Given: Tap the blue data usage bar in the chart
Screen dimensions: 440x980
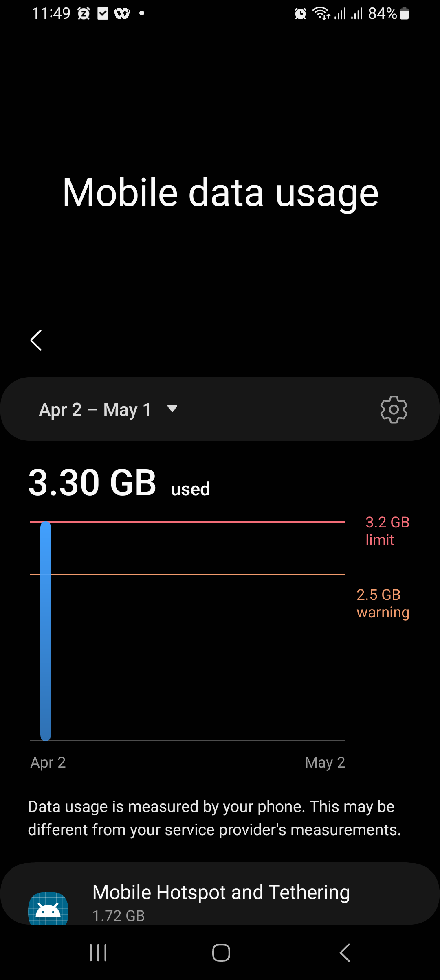Looking at the screenshot, I should pyautogui.click(x=46, y=631).
